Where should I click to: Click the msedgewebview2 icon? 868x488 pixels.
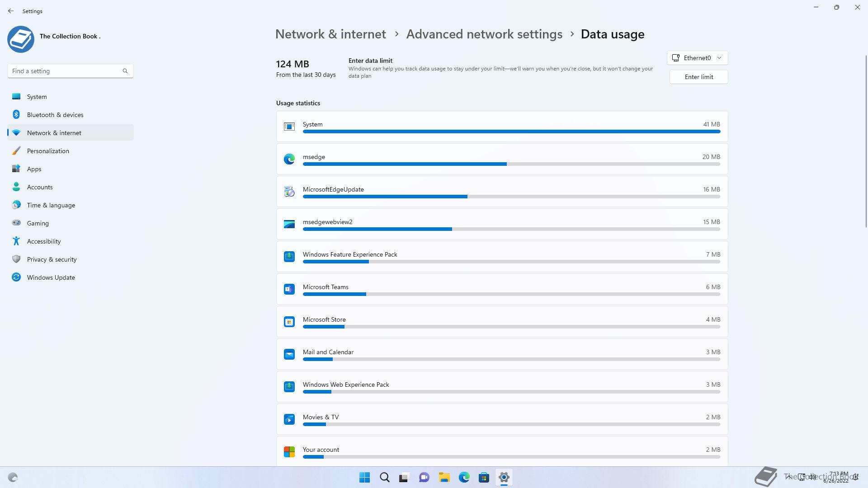tap(289, 224)
